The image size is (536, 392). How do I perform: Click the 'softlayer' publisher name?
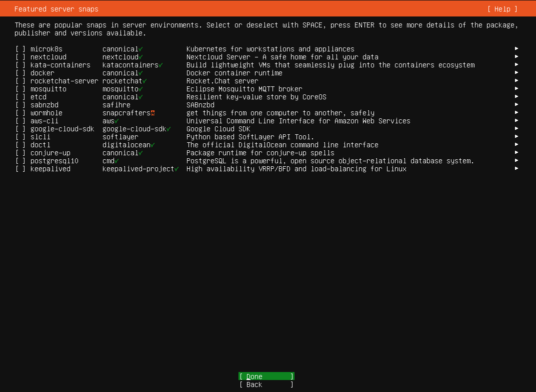click(x=120, y=137)
